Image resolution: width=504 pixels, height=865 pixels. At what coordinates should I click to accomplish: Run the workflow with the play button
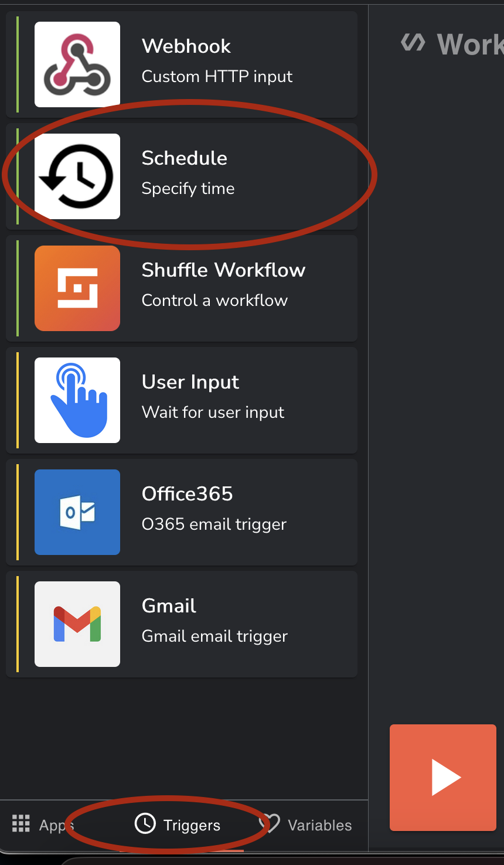point(443,777)
